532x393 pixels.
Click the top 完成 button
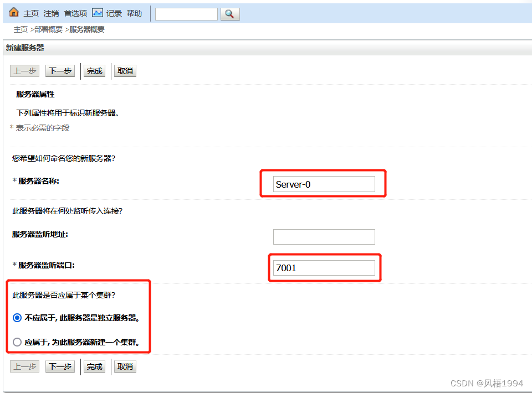click(94, 71)
